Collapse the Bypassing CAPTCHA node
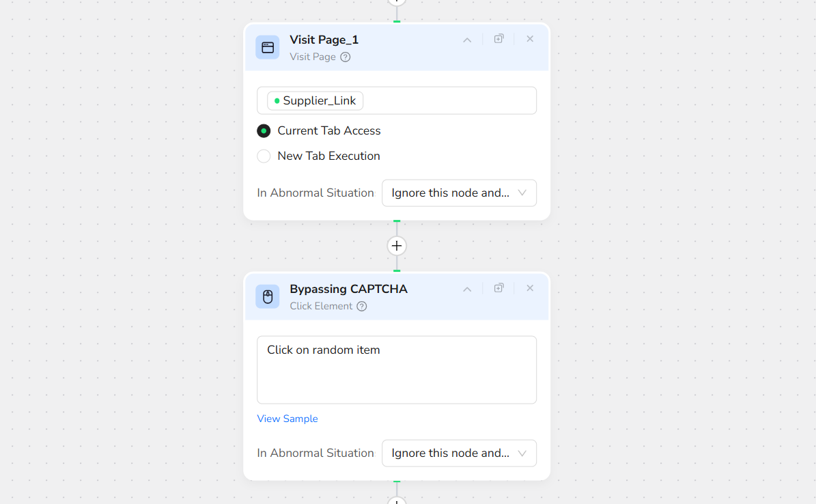The image size is (816, 504). coord(467,289)
